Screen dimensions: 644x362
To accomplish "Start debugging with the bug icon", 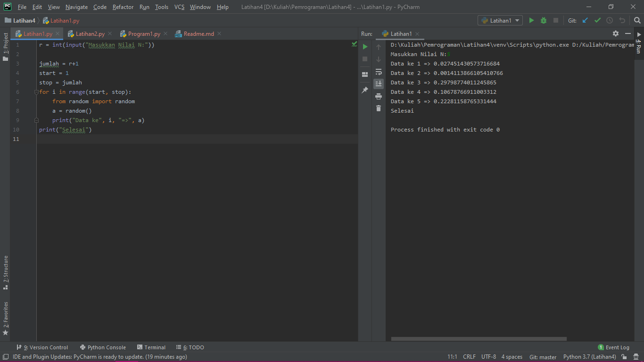I will 543,20.
